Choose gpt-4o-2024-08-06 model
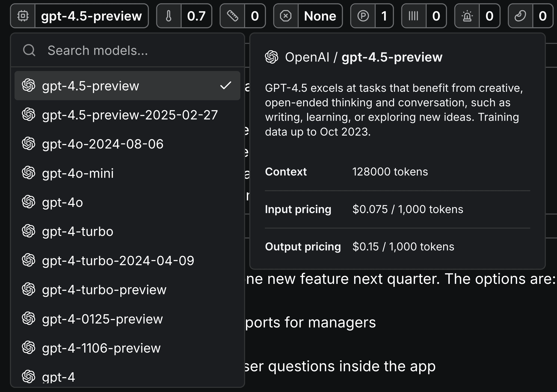The width and height of the screenshot is (557, 392). (x=127, y=144)
